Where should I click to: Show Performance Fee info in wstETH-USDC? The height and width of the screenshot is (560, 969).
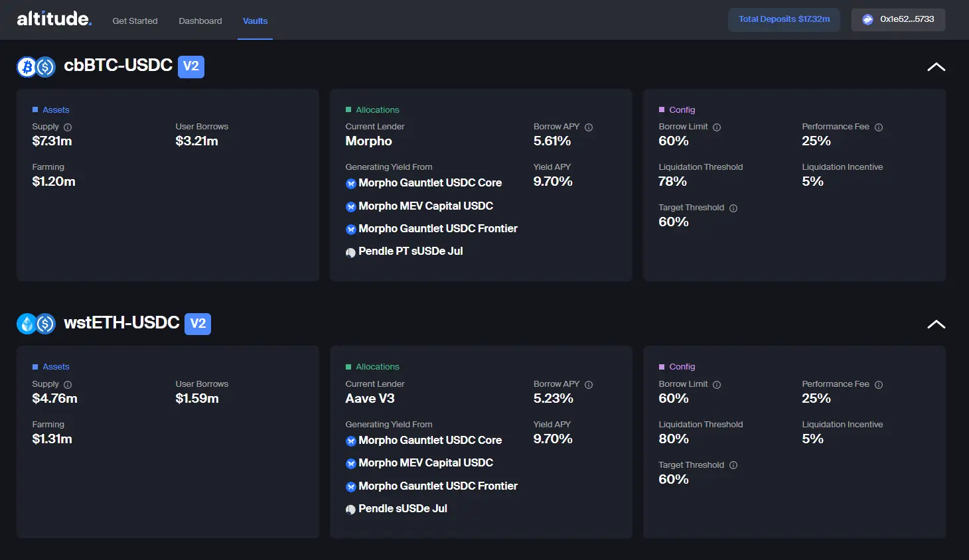[x=879, y=384]
